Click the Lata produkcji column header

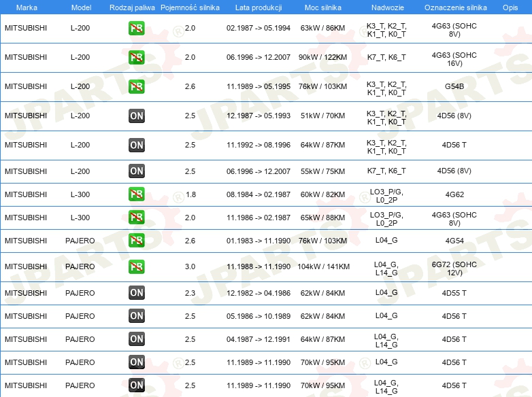(259, 7)
